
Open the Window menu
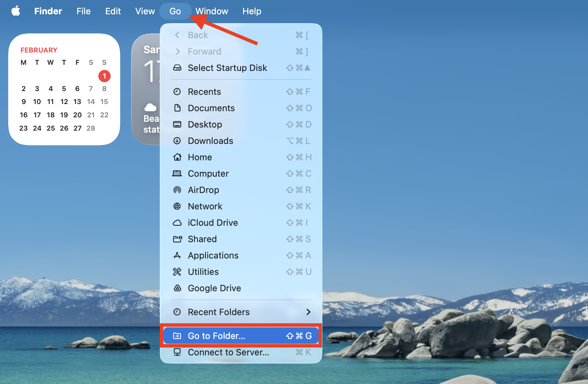(x=212, y=11)
